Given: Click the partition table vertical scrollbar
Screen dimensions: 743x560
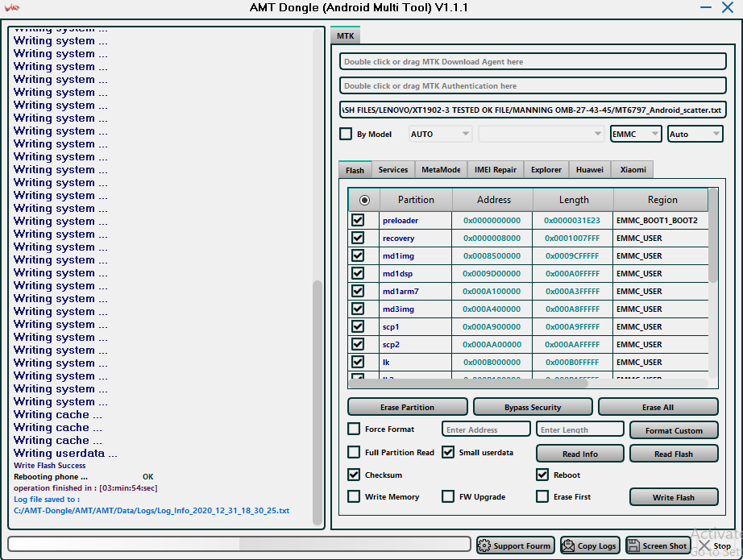Looking at the screenshot, I should point(713,235).
